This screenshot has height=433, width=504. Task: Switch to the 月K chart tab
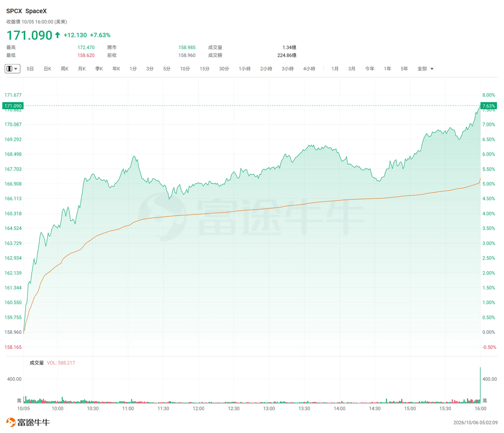[82, 69]
